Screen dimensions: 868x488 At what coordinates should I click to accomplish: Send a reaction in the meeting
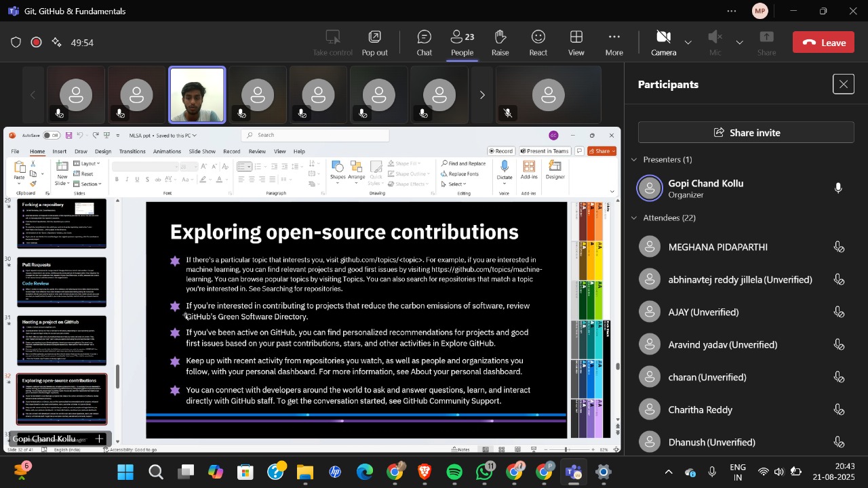pos(538,41)
